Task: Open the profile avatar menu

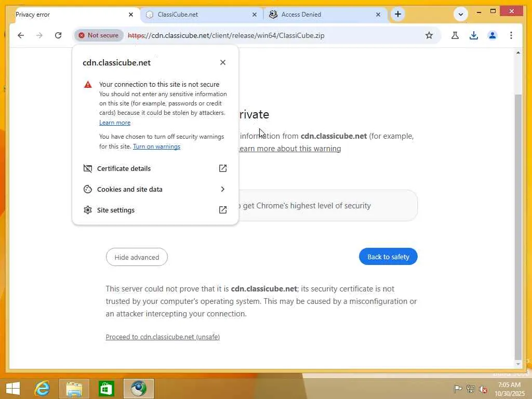Action: pyautogui.click(x=493, y=35)
